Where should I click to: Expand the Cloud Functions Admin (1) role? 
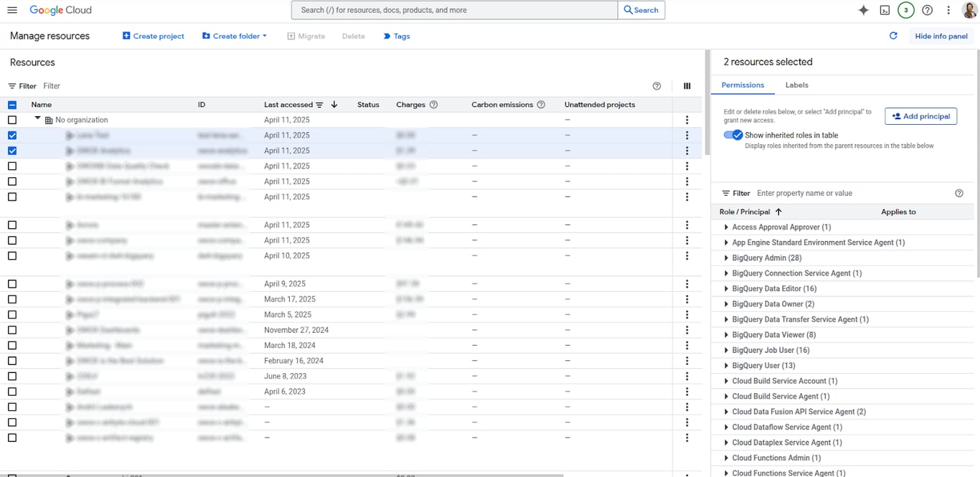click(x=726, y=458)
